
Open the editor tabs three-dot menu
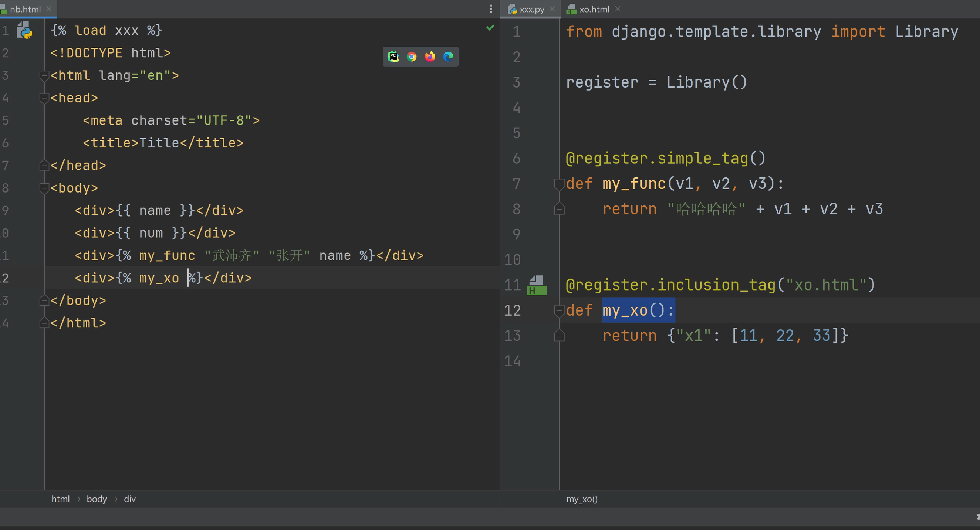click(491, 9)
